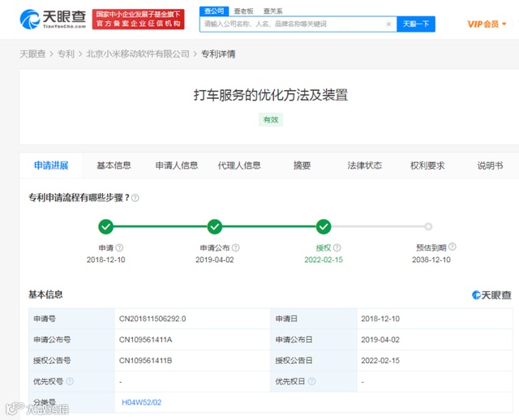519x420 pixels.
Task: Go to 天眼查 breadcrumb link
Action: [32, 54]
